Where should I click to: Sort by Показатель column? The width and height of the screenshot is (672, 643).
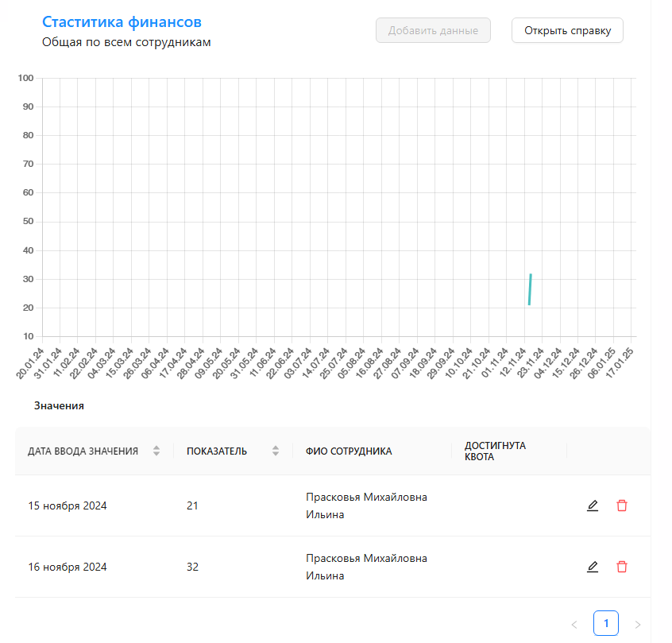276,451
